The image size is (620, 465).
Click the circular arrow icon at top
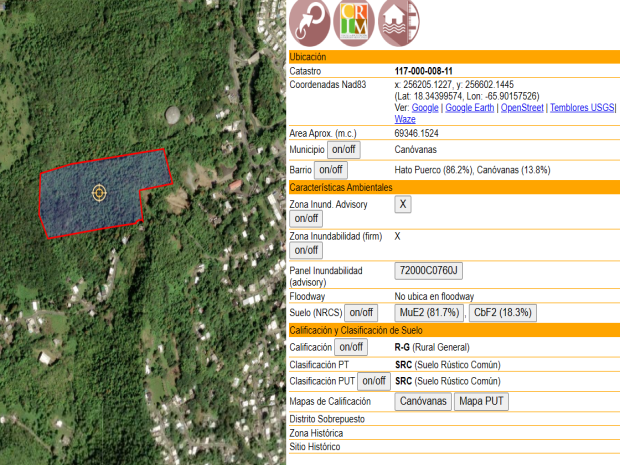[x=309, y=23]
